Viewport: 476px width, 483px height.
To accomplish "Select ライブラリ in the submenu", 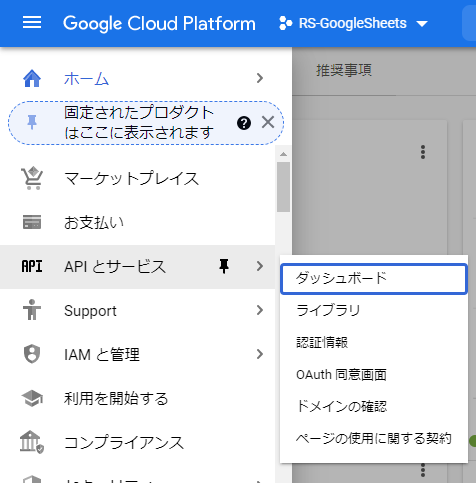I will pos(374,310).
